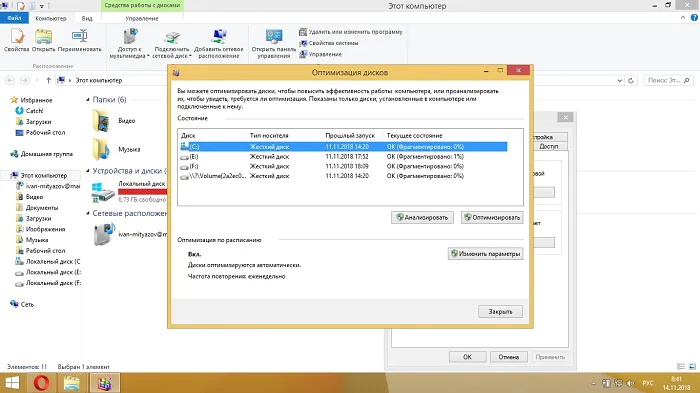Open File Explorer from the taskbar
This screenshot has width=700, height=393.
71,383
